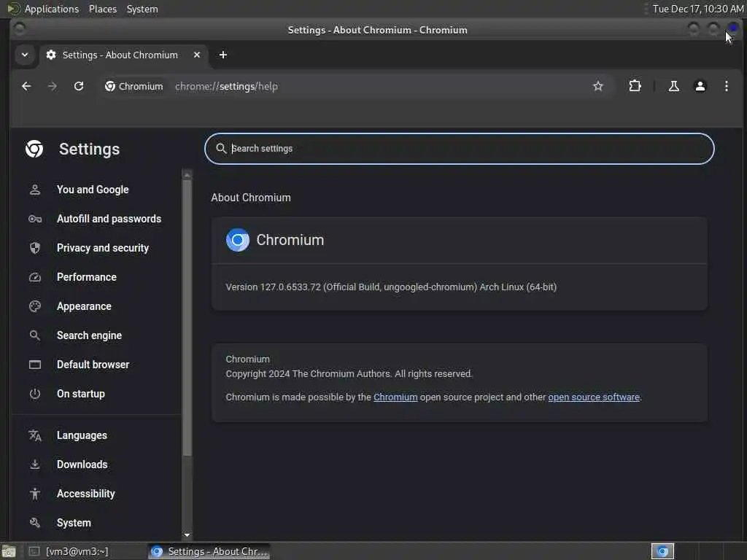The height and width of the screenshot is (560, 747).
Task: Open the System menu in top panel
Action: (x=142, y=9)
